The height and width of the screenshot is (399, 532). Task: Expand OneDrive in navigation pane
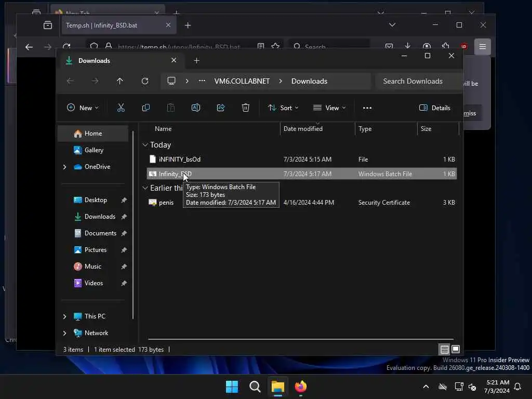click(x=64, y=167)
